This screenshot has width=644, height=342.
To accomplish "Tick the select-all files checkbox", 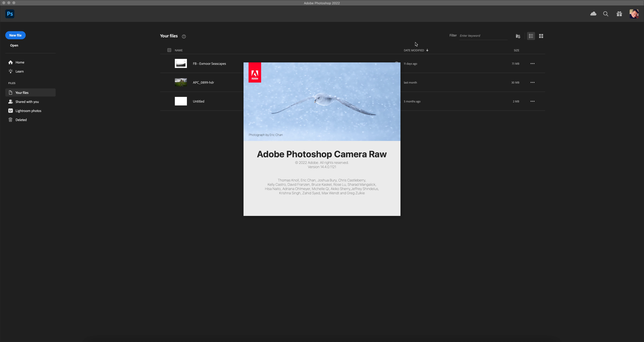I will point(169,50).
